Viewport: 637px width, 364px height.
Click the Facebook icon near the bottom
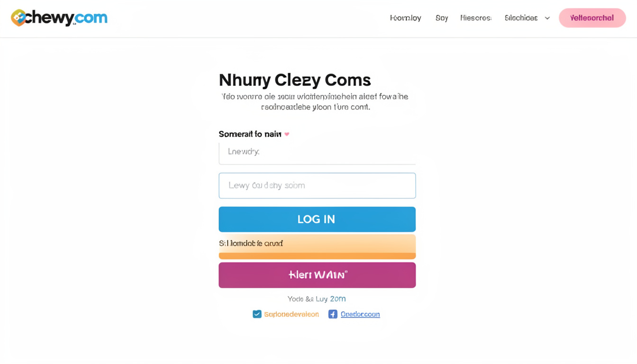tap(332, 314)
